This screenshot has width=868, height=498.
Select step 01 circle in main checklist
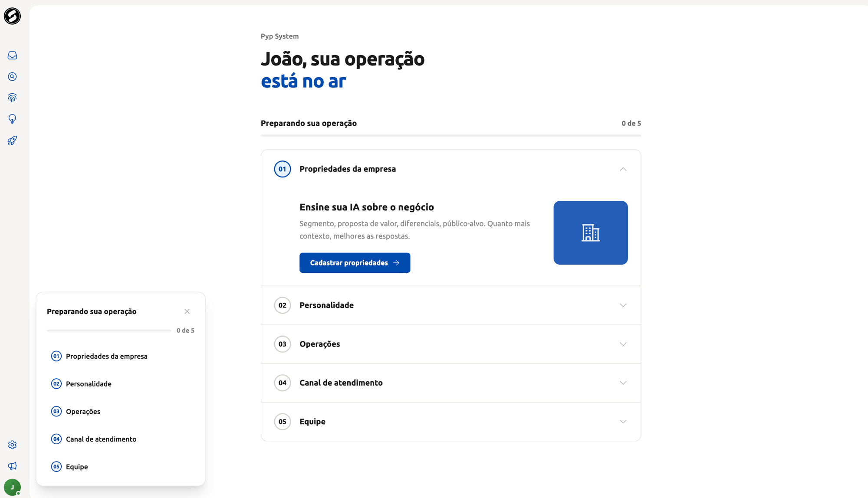point(282,169)
